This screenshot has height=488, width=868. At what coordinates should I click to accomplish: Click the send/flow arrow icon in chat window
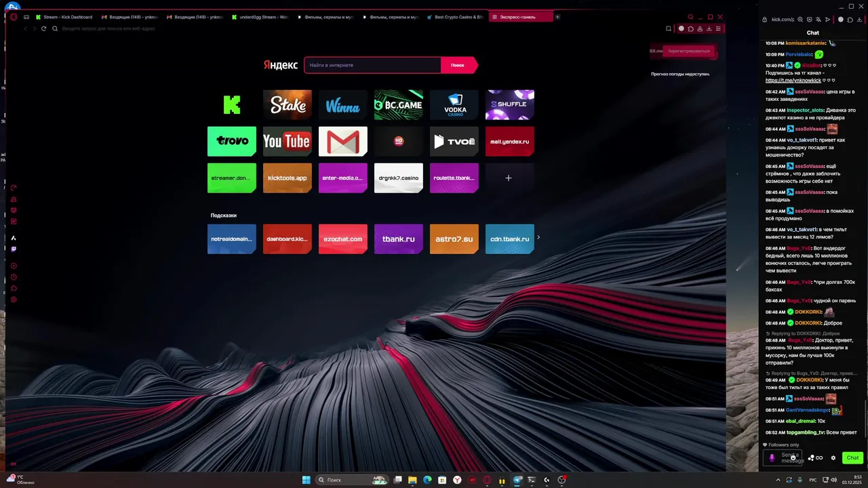point(827,20)
